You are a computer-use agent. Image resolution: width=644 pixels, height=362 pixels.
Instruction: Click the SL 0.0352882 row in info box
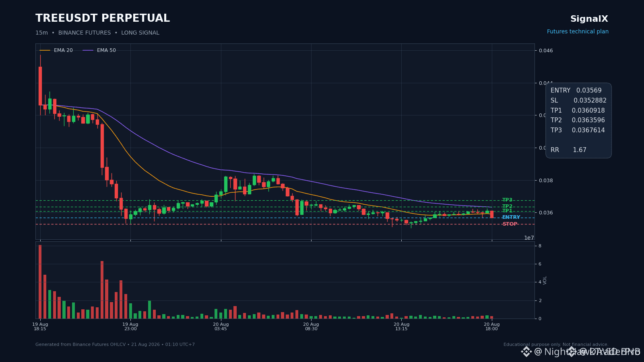point(578,101)
